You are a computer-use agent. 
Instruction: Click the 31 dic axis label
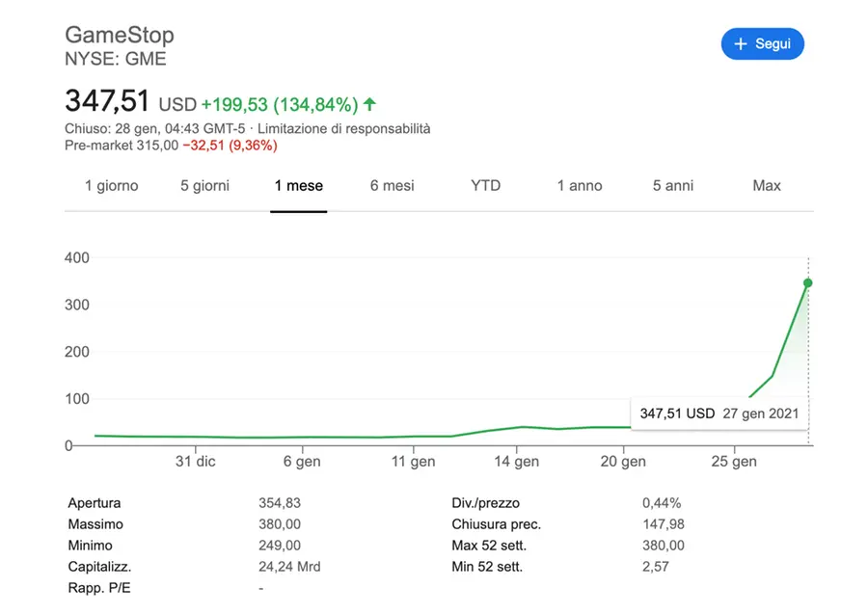pos(195,462)
